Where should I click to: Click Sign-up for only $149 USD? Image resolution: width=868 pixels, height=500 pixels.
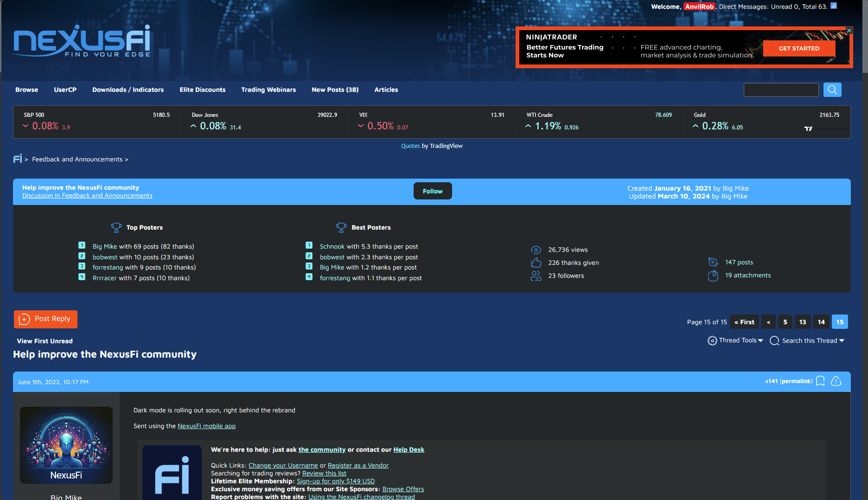336,481
